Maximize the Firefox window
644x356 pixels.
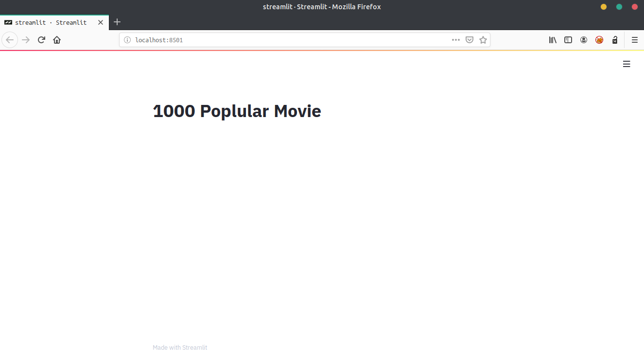619,7
